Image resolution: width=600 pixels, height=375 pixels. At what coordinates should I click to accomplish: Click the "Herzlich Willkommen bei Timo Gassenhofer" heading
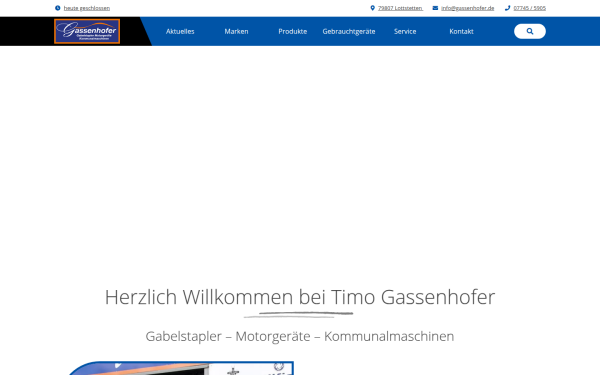point(300,297)
